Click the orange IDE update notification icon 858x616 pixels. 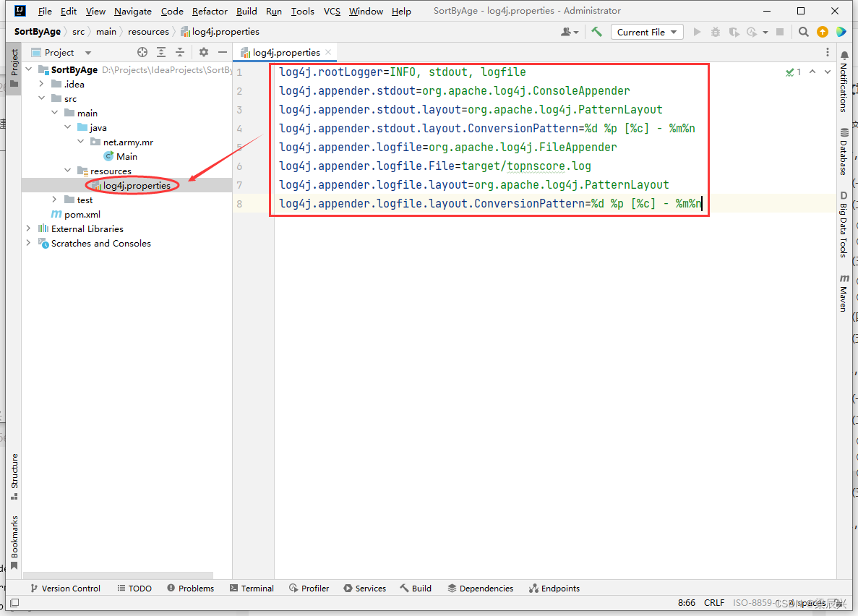pos(822,31)
